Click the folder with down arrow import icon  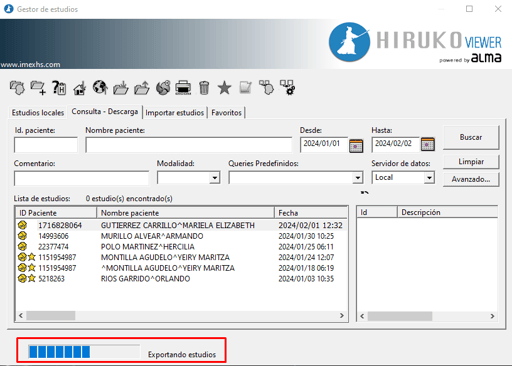point(121,88)
